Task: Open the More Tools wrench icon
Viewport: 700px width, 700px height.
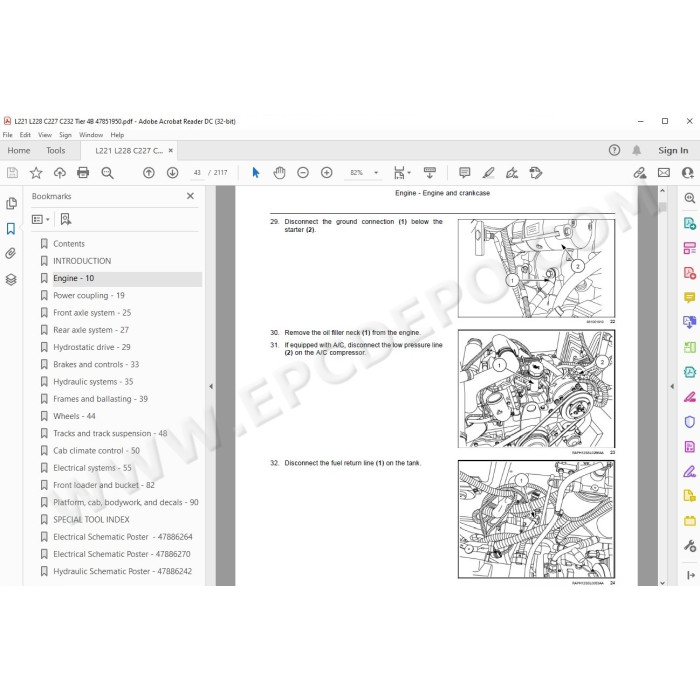Action: tap(689, 546)
